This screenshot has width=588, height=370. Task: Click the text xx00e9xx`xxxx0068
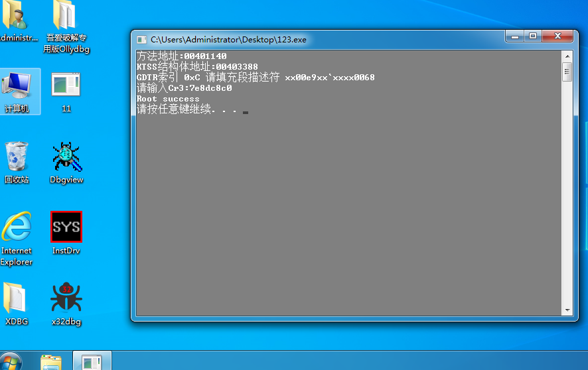click(330, 78)
